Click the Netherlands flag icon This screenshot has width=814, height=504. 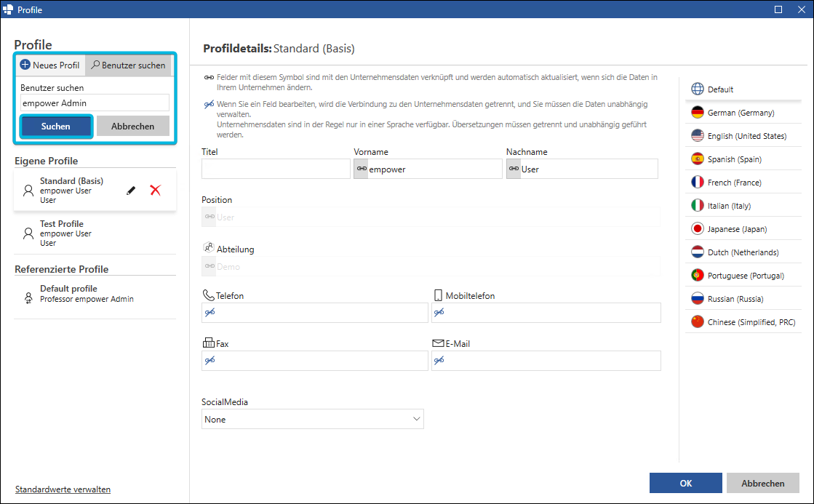pyautogui.click(x=698, y=252)
